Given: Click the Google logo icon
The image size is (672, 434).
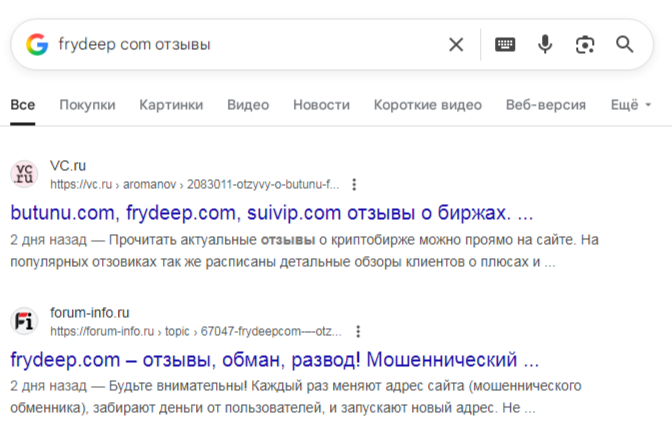Looking at the screenshot, I should click(37, 44).
